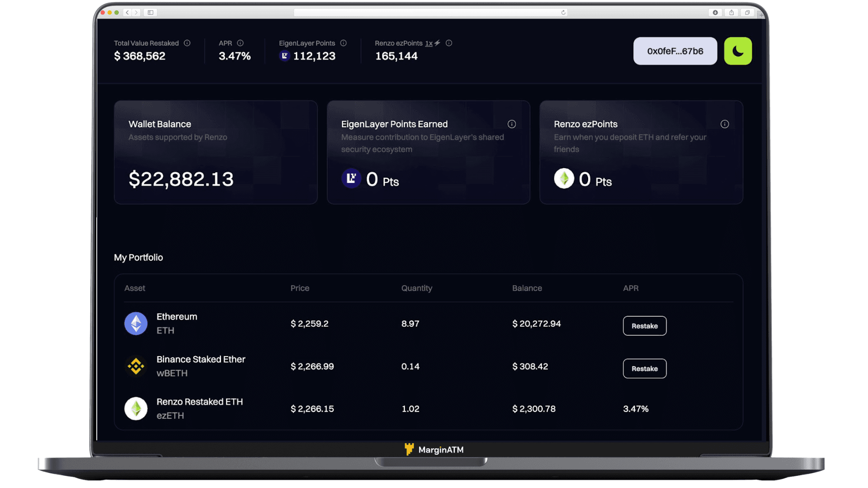Click the ezETH price $ 2,266.15
The image size is (868, 488).
click(x=312, y=409)
